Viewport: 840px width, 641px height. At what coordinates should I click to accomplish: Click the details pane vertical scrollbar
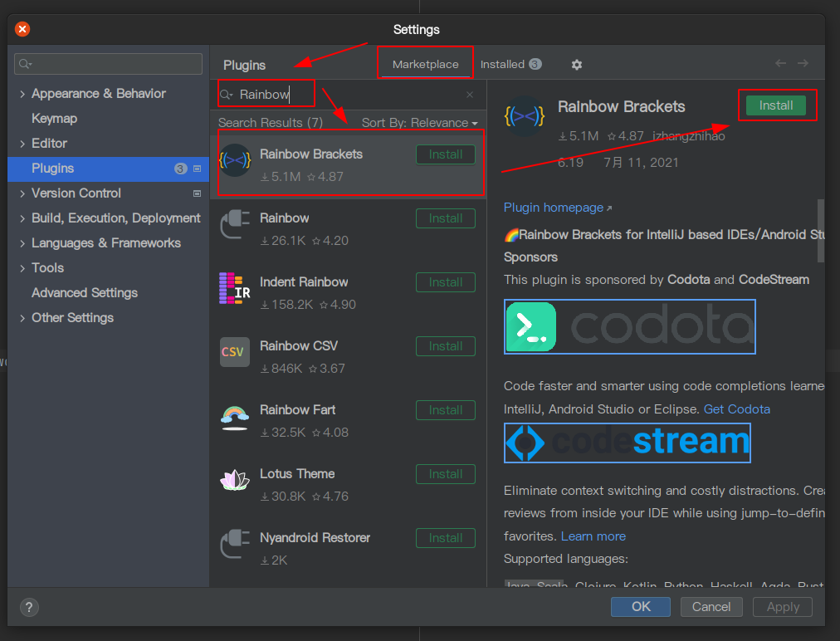click(x=820, y=231)
